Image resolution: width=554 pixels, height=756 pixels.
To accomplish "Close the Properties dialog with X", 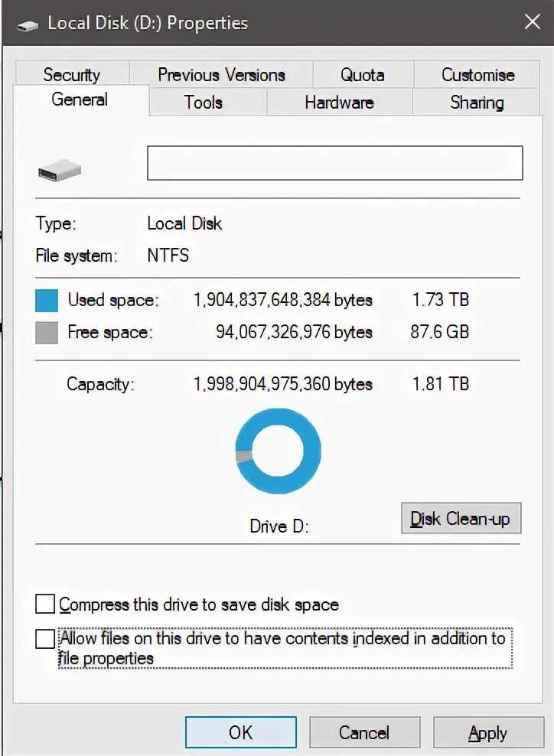I will [x=532, y=21].
